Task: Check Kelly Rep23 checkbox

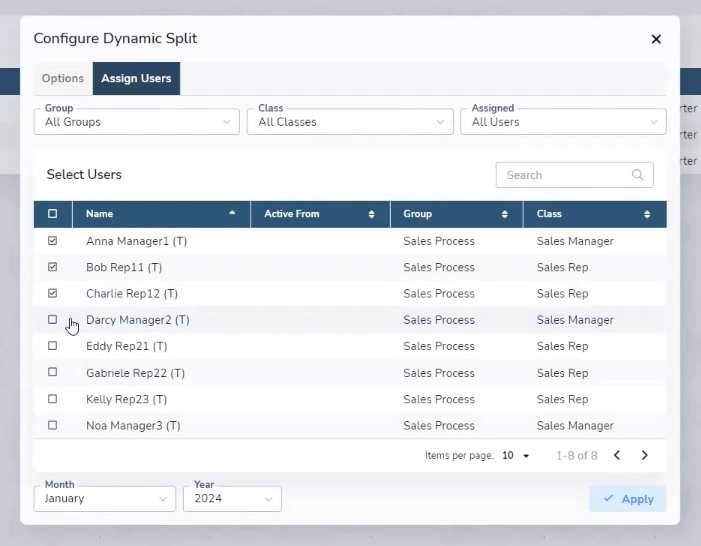Action: 52,398
